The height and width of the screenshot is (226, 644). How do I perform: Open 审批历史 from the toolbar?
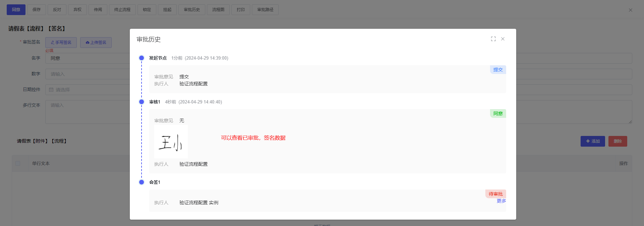coord(192,10)
